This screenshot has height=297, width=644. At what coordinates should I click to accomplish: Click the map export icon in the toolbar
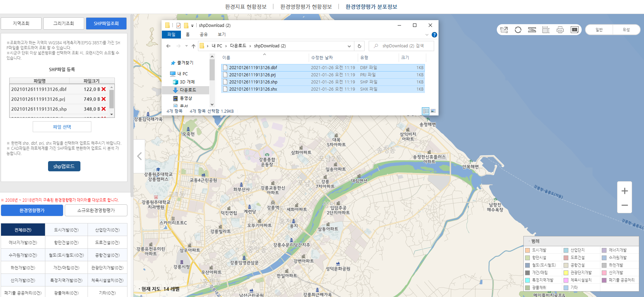click(x=504, y=30)
